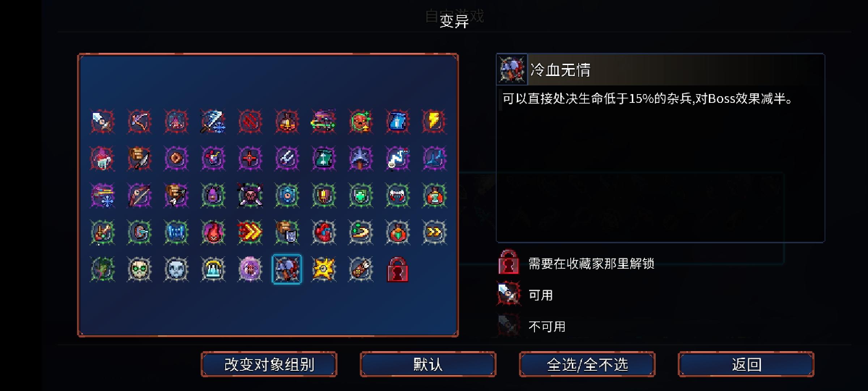This screenshot has height=391, width=868.
Task: Toggle the red flame face mutation
Action: tap(213, 232)
